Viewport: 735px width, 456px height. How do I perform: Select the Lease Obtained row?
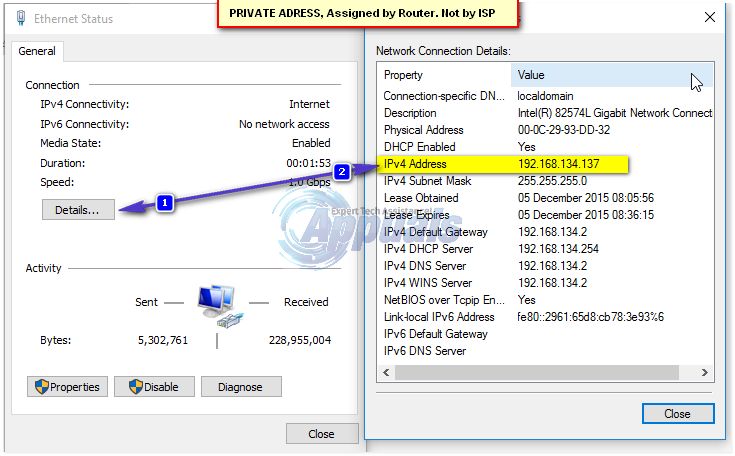point(545,198)
